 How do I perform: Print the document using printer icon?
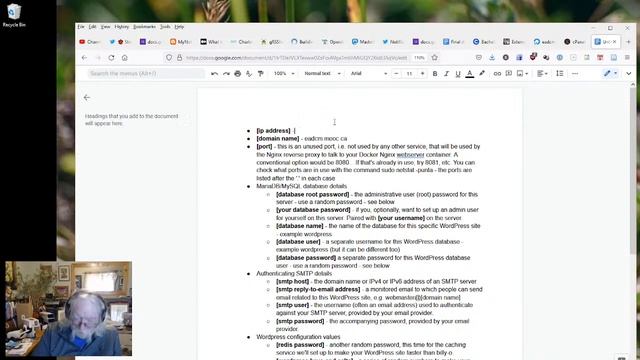point(238,73)
